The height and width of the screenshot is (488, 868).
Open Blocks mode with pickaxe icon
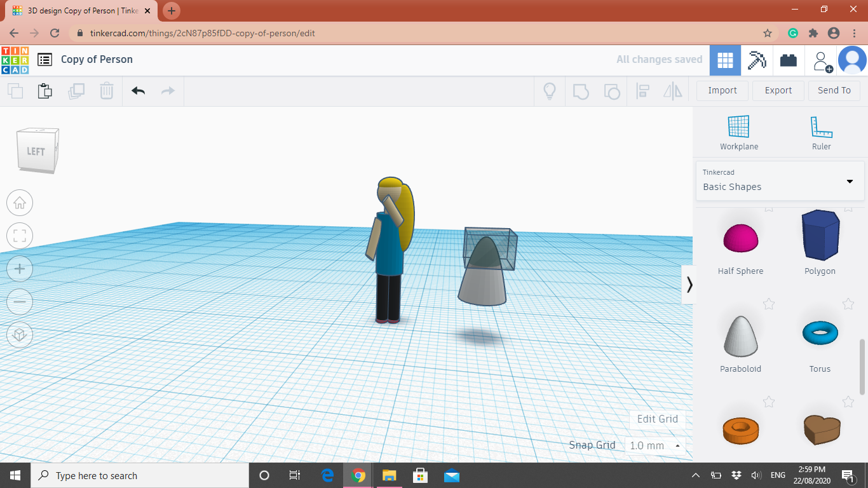tap(757, 60)
